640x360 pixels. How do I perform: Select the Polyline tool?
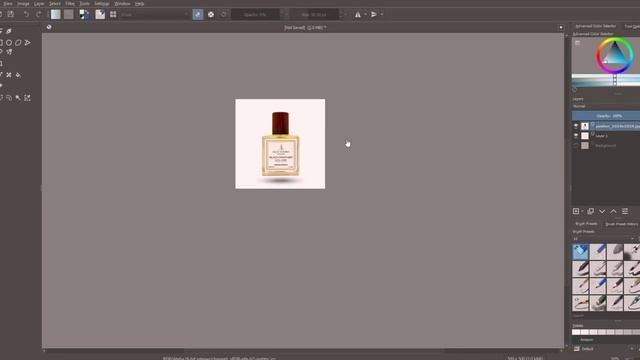(27, 42)
